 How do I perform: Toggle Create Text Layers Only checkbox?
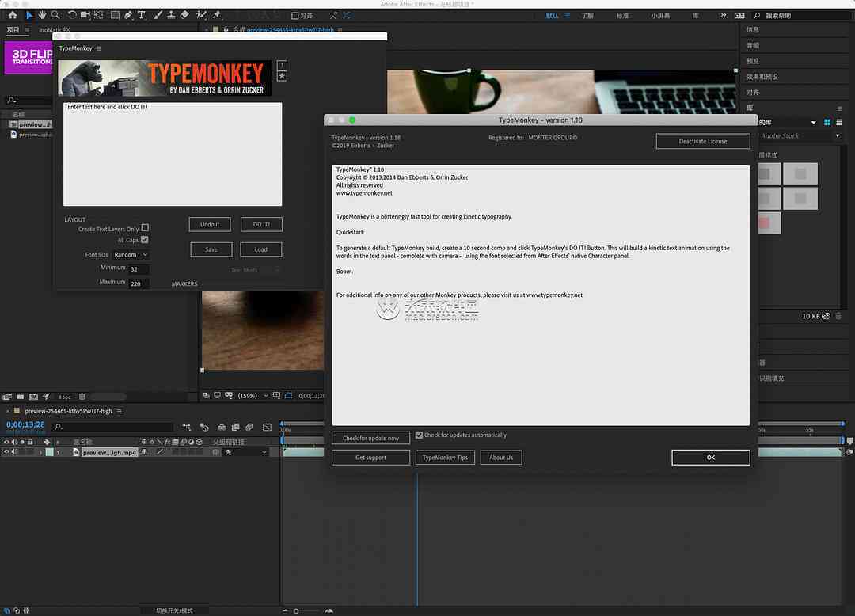(145, 228)
